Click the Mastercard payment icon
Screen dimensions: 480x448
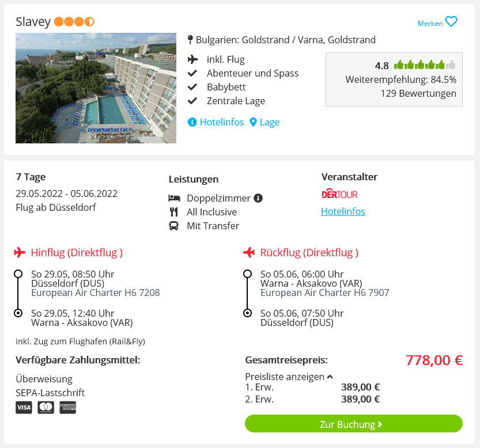coord(46,407)
